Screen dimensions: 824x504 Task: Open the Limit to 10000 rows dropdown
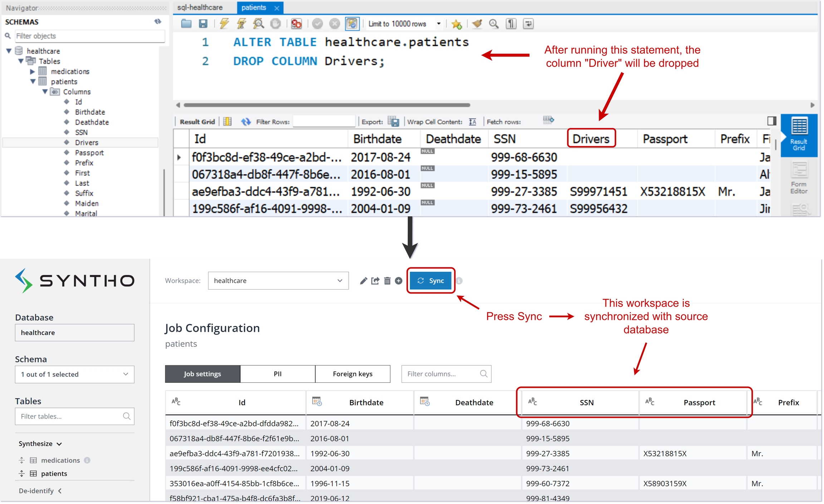[438, 24]
